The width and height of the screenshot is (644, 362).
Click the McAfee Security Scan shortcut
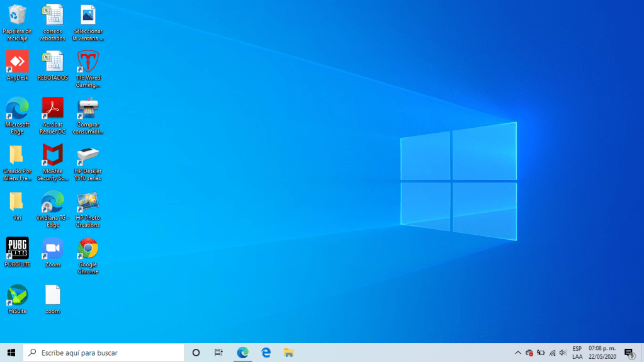[52, 156]
